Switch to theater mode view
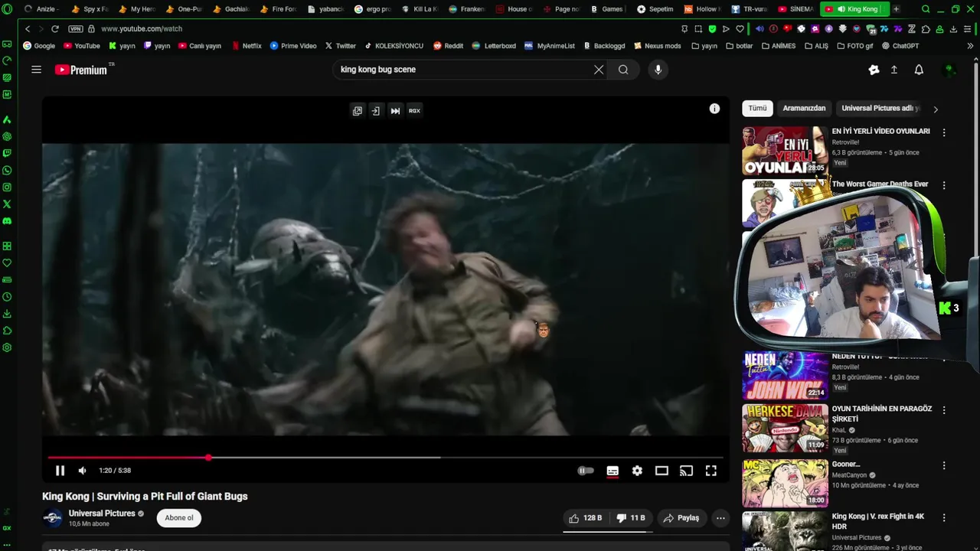Image resolution: width=980 pixels, height=551 pixels. click(661, 471)
